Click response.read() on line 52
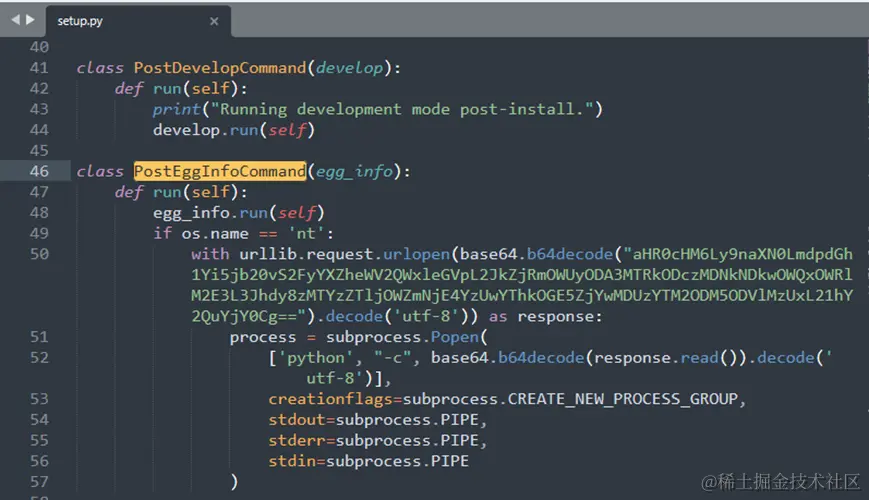 667,358
